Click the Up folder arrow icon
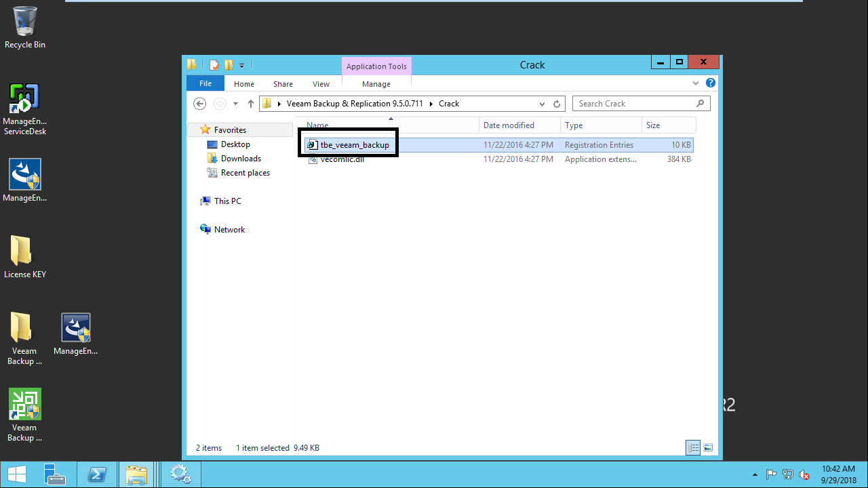This screenshot has width=868, height=488. pos(251,104)
